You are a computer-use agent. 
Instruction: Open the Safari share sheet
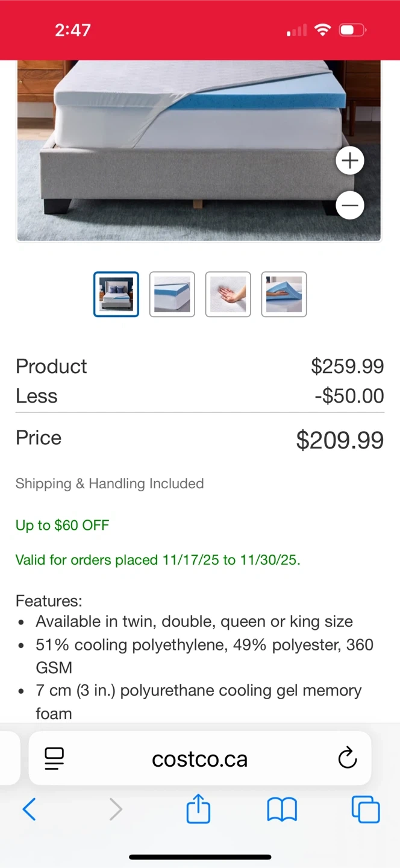[198, 809]
